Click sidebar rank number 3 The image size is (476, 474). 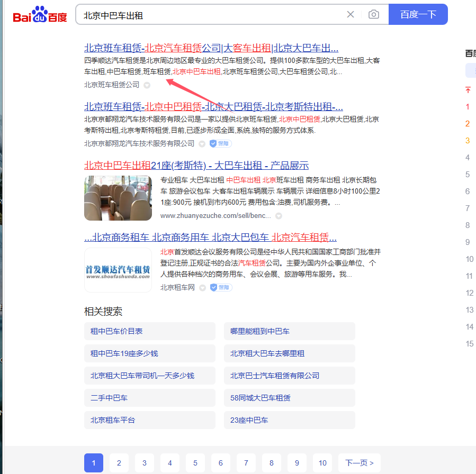click(x=468, y=140)
